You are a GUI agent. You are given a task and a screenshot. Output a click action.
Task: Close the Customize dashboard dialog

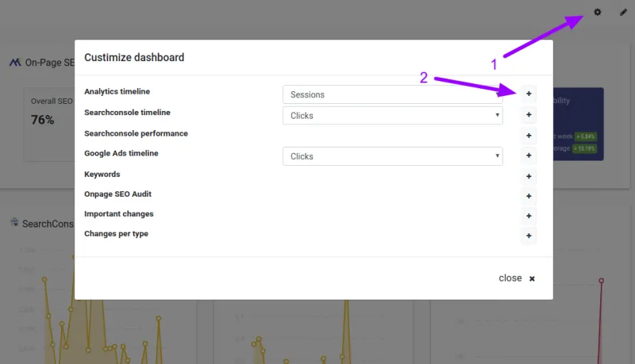tap(517, 278)
